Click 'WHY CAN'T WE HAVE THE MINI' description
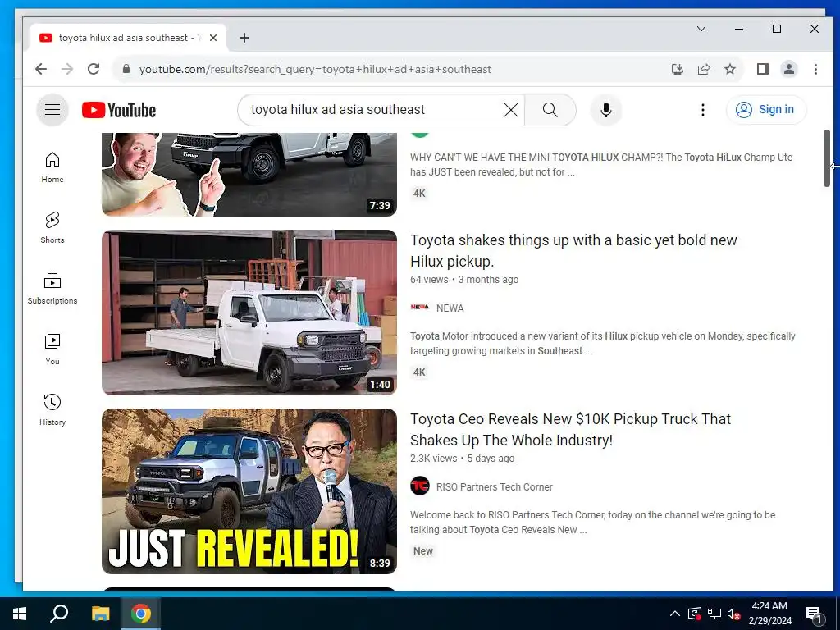840x630 pixels. (601, 164)
